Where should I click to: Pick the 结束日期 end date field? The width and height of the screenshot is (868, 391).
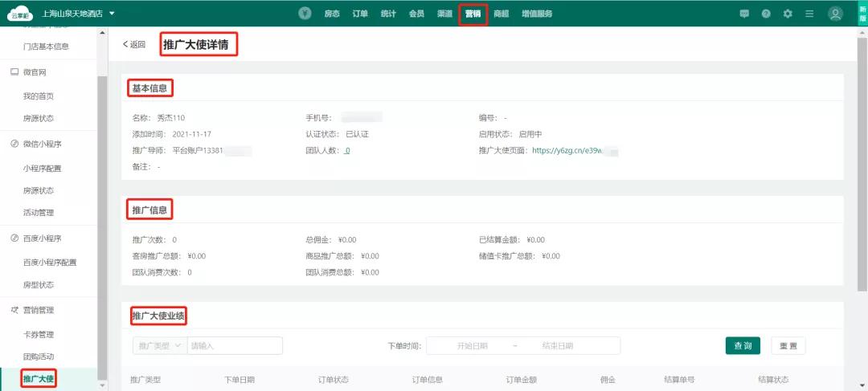(x=557, y=346)
